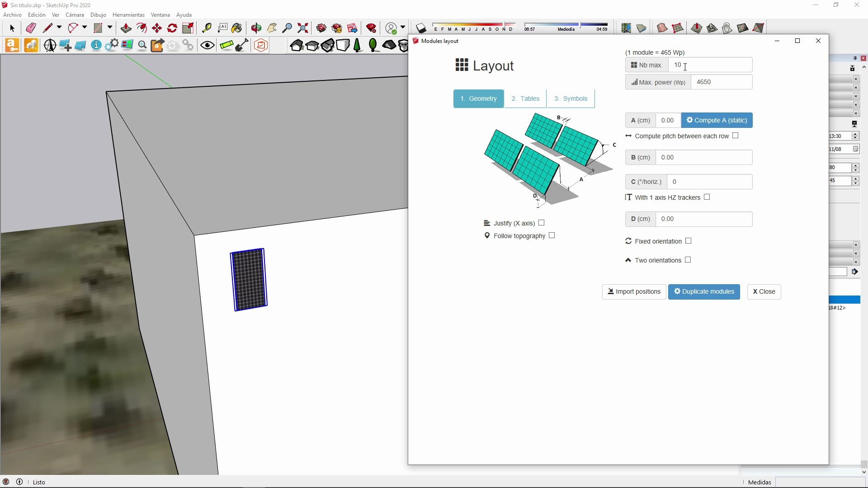Collapse tray panels with top toggle icon
The height and width of the screenshot is (488, 868).
point(853,68)
